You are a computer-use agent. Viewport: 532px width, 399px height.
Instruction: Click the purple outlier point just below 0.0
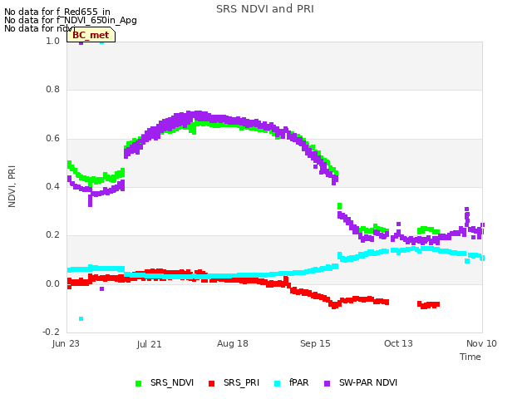pyautogui.click(x=101, y=288)
